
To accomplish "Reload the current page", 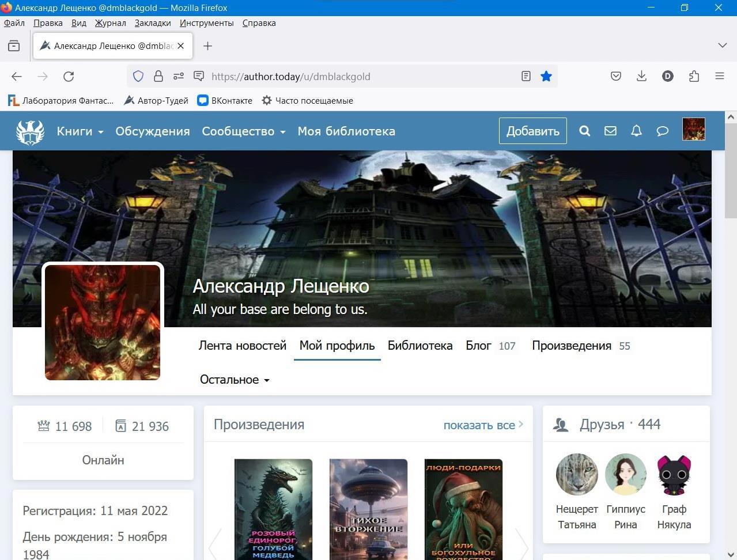I will pos(69,76).
